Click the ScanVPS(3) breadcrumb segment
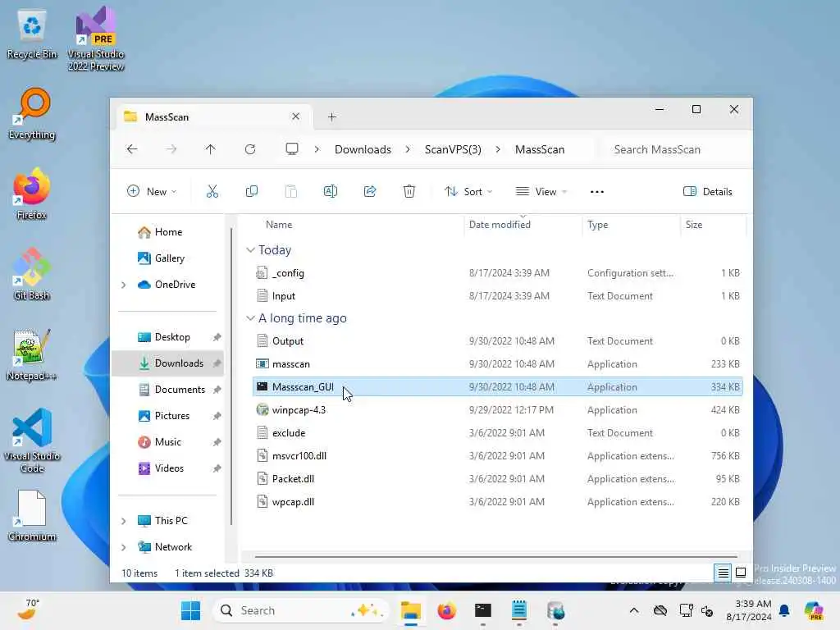The height and width of the screenshot is (630, 840). pos(453,149)
